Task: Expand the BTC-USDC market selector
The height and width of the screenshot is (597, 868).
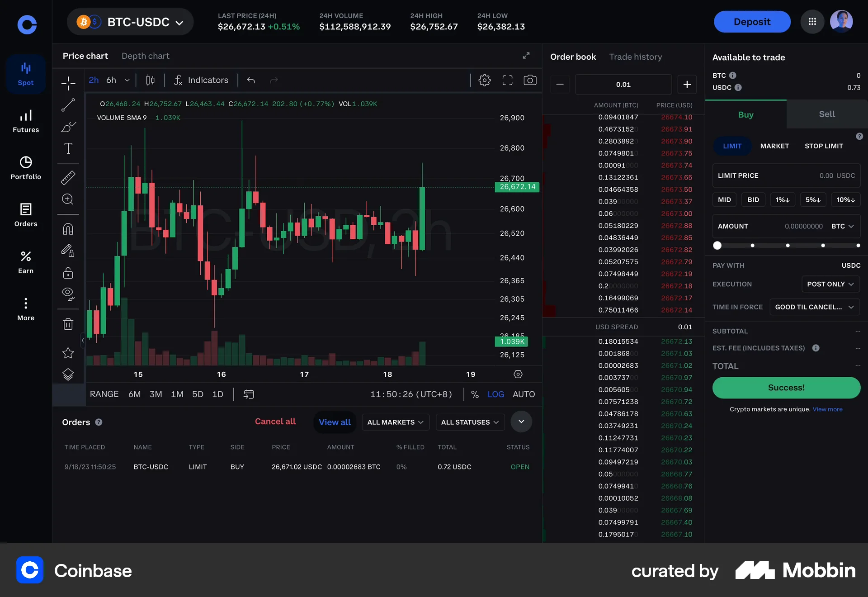Action: click(x=130, y=22)
